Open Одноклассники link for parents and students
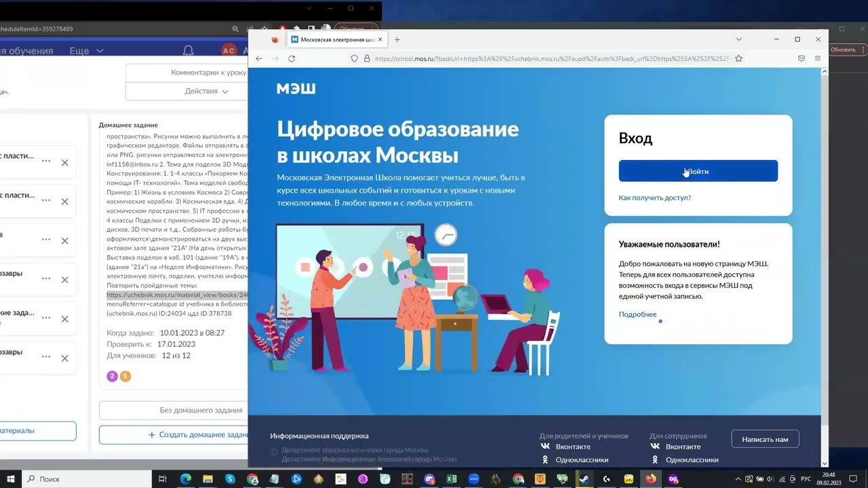 582,460
